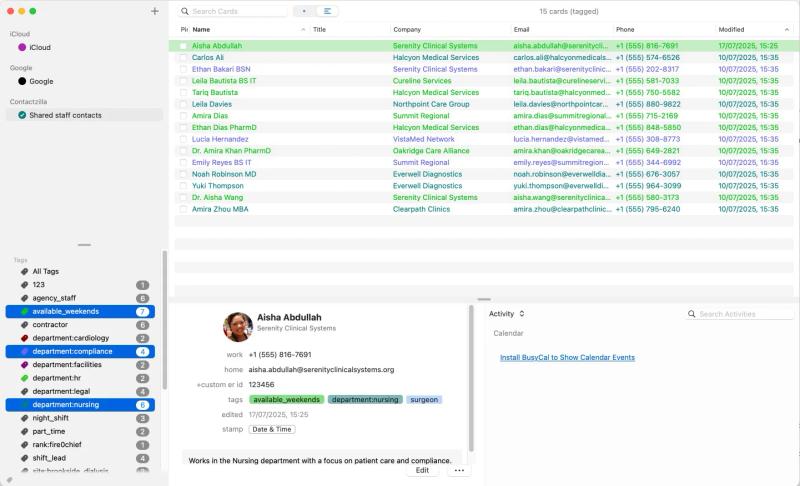800x486 pixels.
Task: Click the contractor tag icon
Action: 24,325
